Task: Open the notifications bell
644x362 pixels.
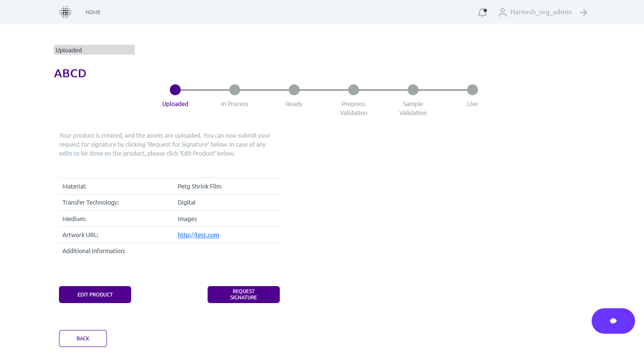Action: [x=482, y=13]
